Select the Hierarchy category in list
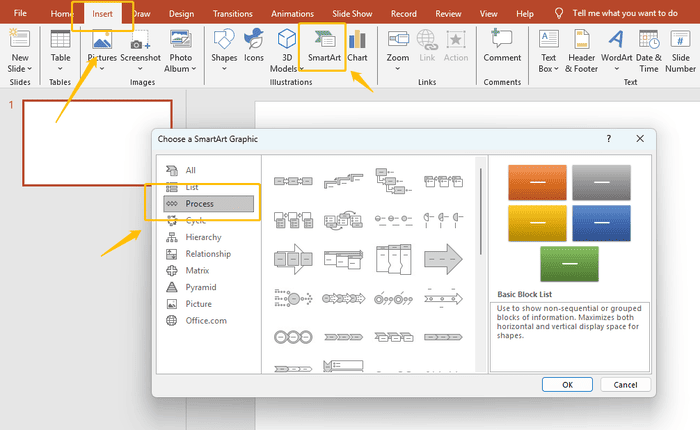700x430 pixels. (x=203, y=237)
